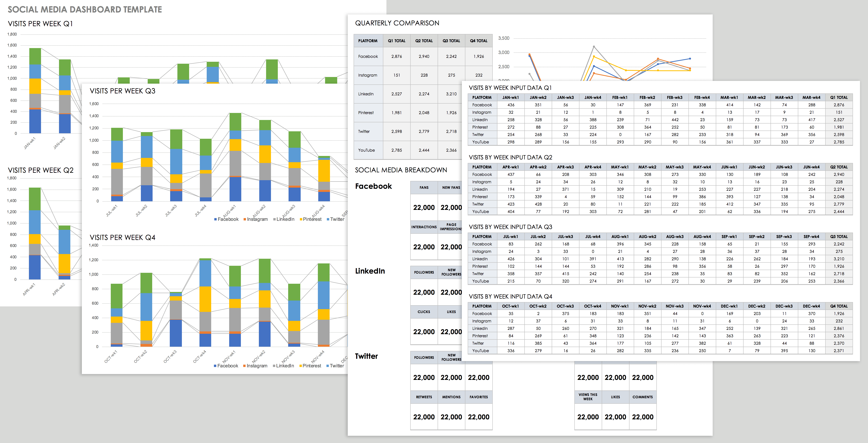Viewport: 868px width, 443px height.
Task: Click the 3,500 axis label on line chart
Action: tap(504, 38)
